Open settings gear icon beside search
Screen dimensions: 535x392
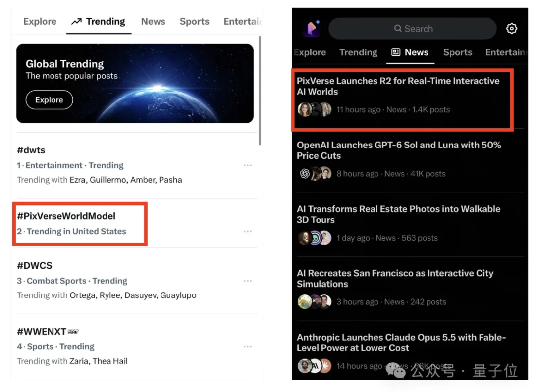pos(511,29)
